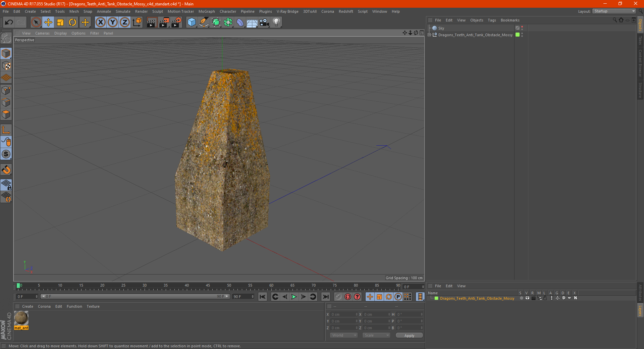Play the animation forward
Screen dimensions: 644x349
[x=294, y=297]
